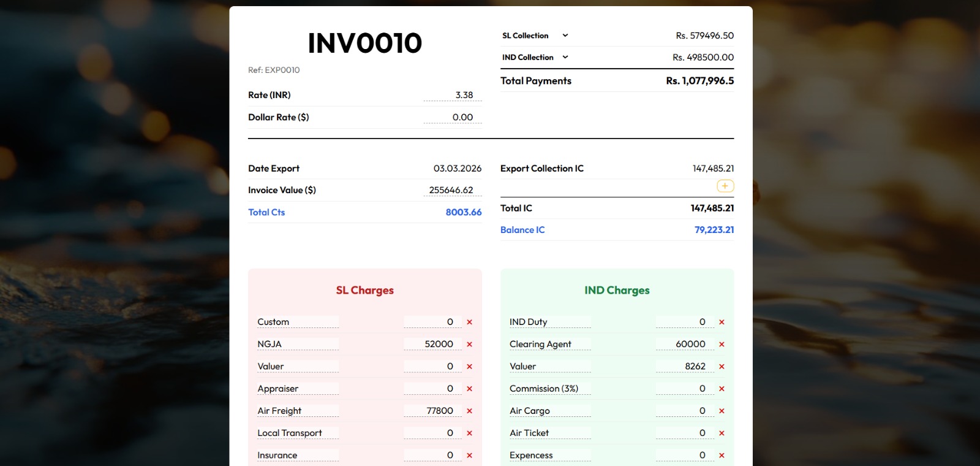The width and height of the screenshot is (980, 466).
Task: Remove the Insurance charge row
Action: click(x=470, y=455)
